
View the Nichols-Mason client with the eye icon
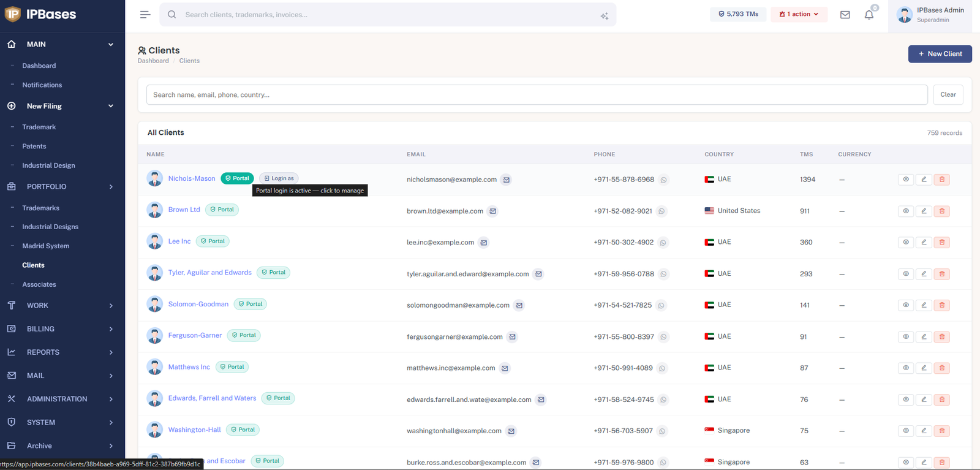pos(905,180)
